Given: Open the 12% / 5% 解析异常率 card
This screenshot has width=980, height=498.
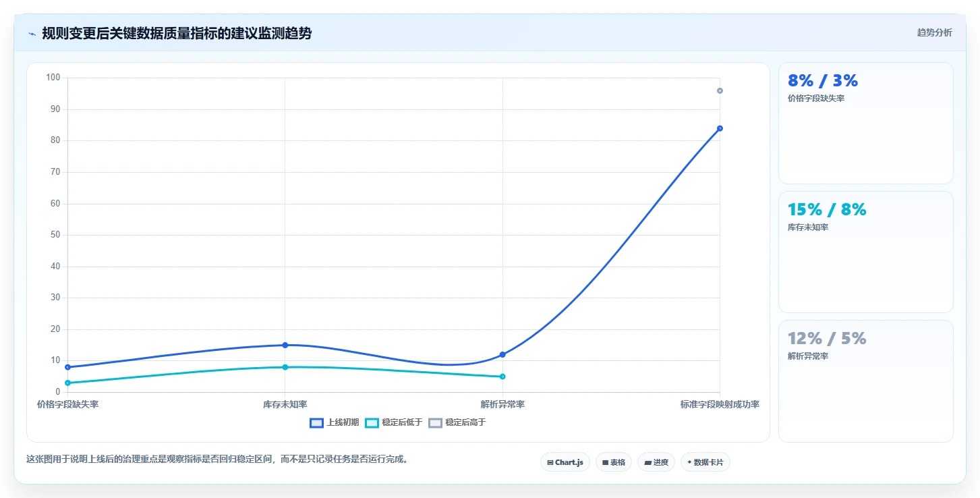Looking at the screenshot, I should 866,381.
